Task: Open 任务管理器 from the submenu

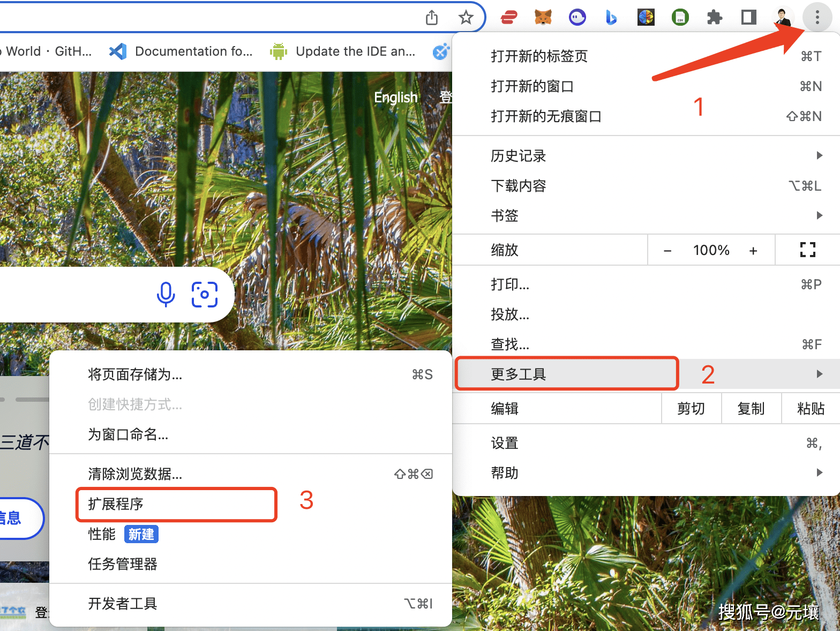Action: (x=251, y=564)
